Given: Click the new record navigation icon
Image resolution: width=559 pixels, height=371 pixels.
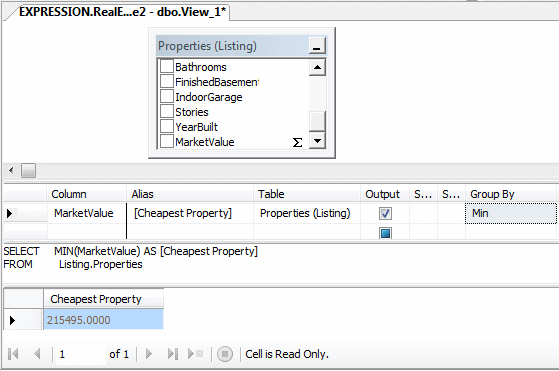Looking at the screenshot, I should 195,354.
